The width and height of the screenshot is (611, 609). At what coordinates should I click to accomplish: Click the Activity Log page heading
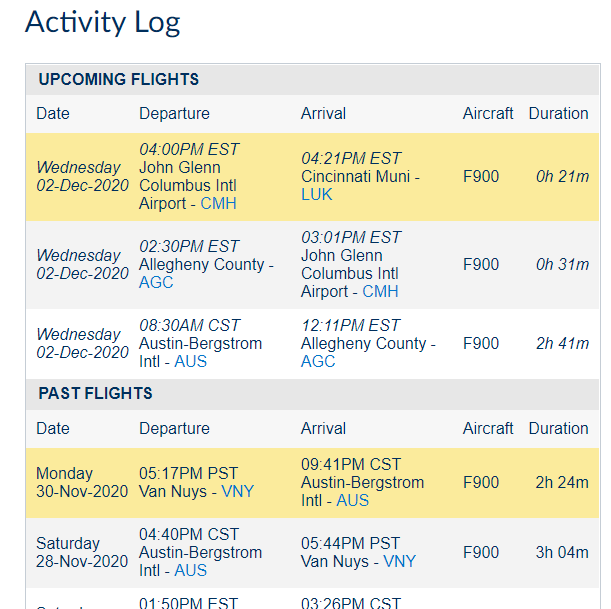tap(103, 23)
